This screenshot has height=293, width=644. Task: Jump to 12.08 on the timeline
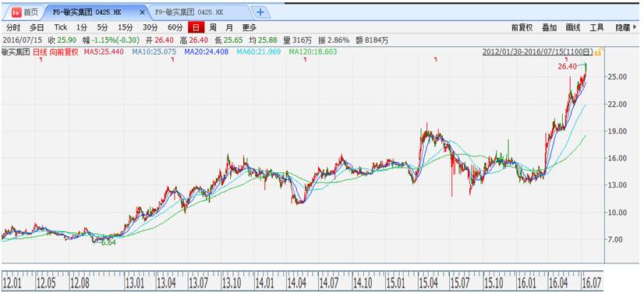pos(80,283)
